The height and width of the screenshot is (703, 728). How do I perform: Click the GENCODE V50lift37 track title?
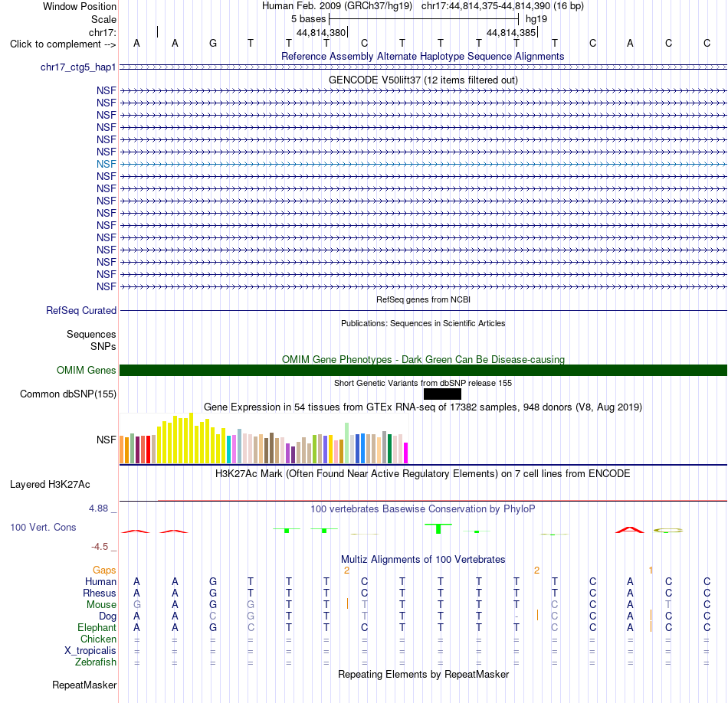click(424, 80)
